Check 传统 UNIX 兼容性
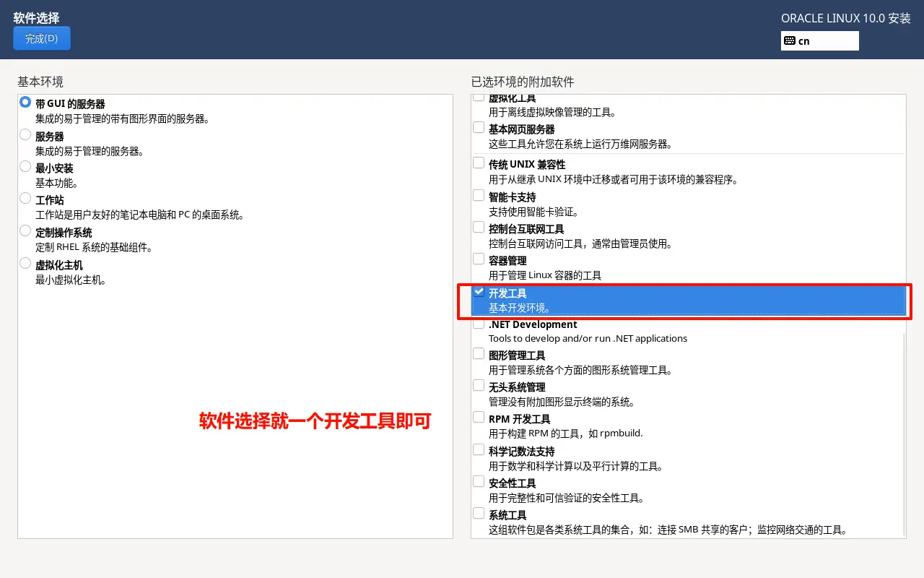This screenshot has height=578, width=924. [x=479, y=163]
